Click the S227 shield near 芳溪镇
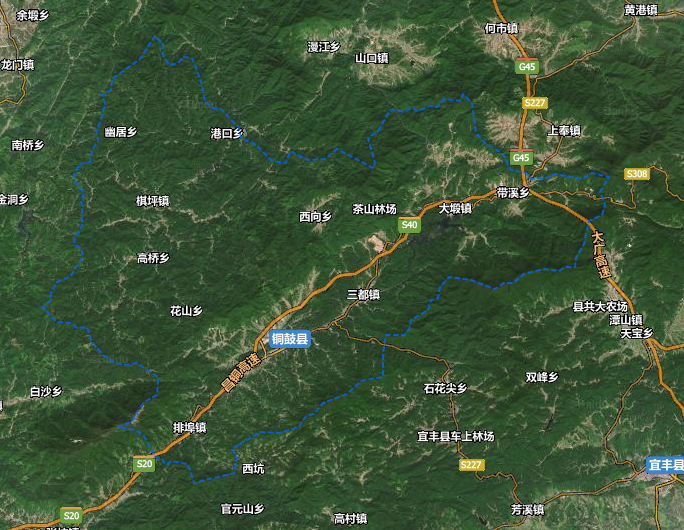The image size is (684, 530). point(472,465)
